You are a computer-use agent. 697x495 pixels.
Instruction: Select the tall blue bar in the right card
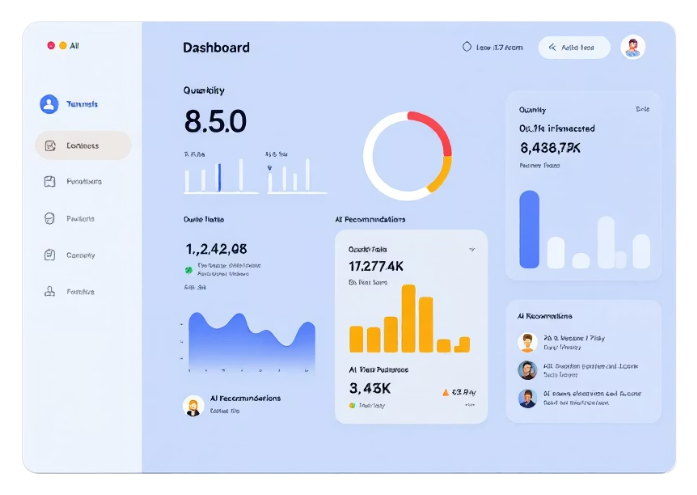529,229
